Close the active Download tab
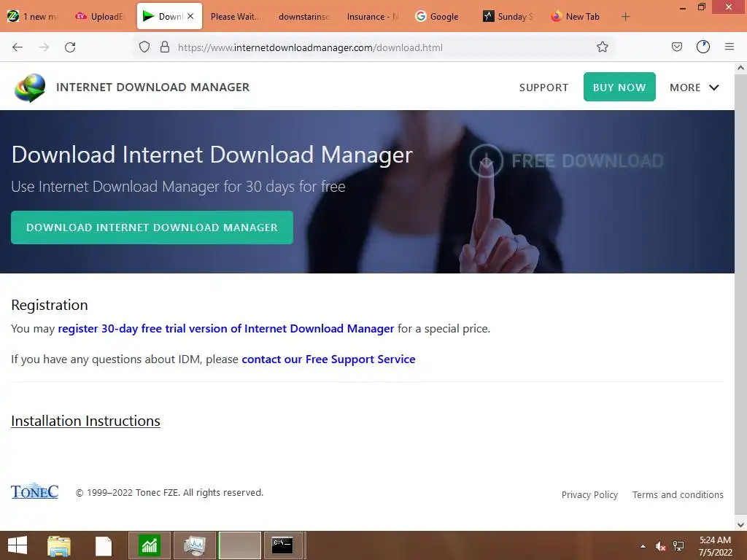 tap(190, 16)
